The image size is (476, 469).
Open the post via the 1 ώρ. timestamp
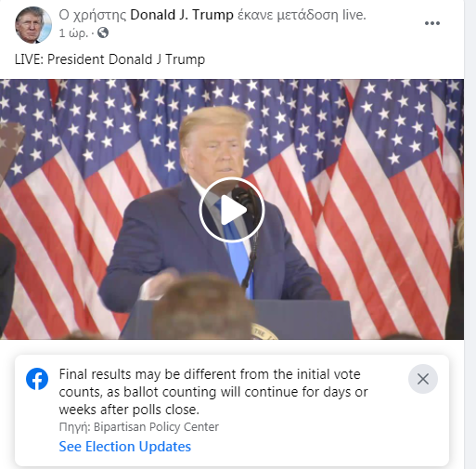(x=73, y=33)
